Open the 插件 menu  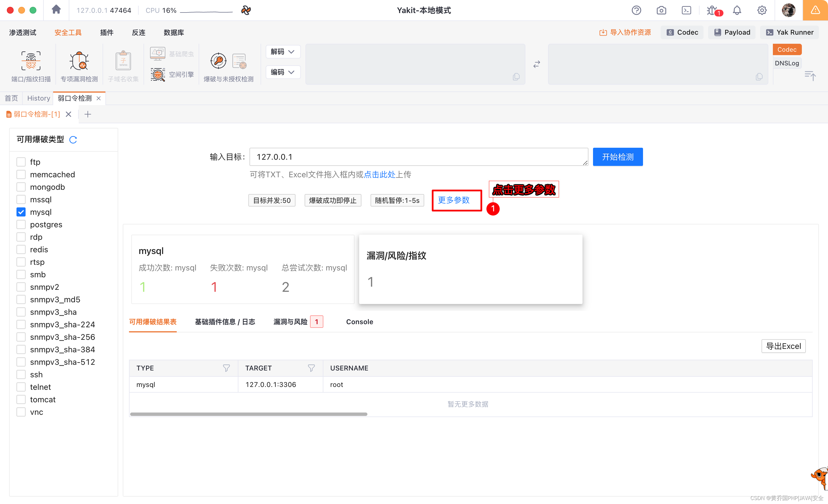pos(107,32)
